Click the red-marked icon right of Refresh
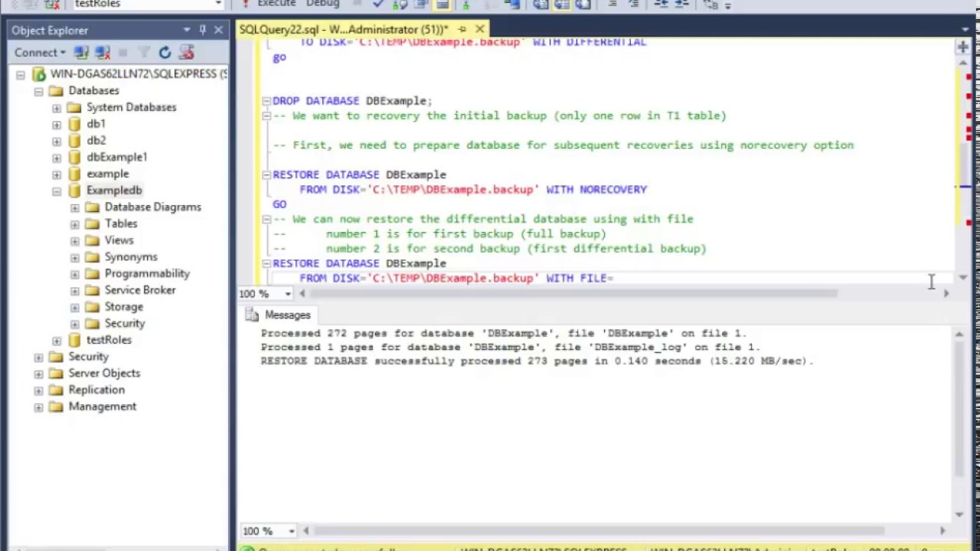Viewport: 980px width, 551px height. (186, 53)
